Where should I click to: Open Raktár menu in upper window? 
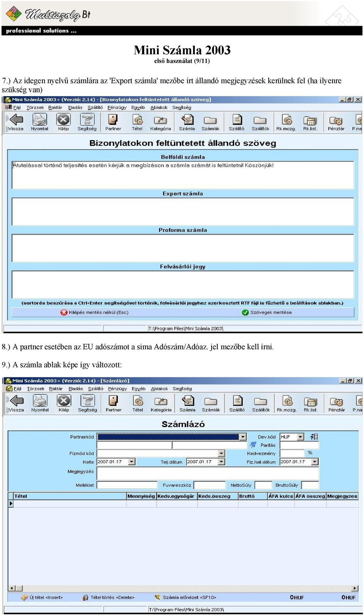click(55, 107)
